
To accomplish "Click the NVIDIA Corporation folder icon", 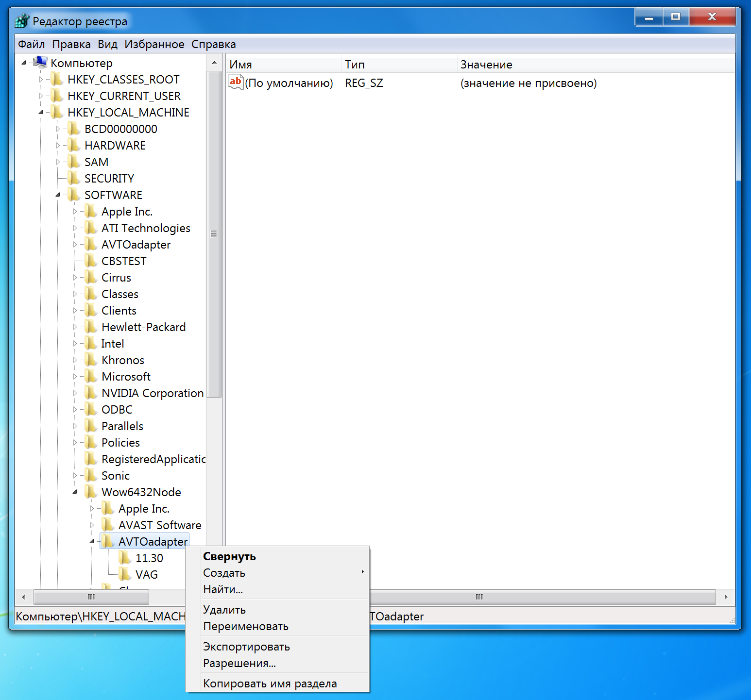I will pyautogui.click(x=90, y=393).
